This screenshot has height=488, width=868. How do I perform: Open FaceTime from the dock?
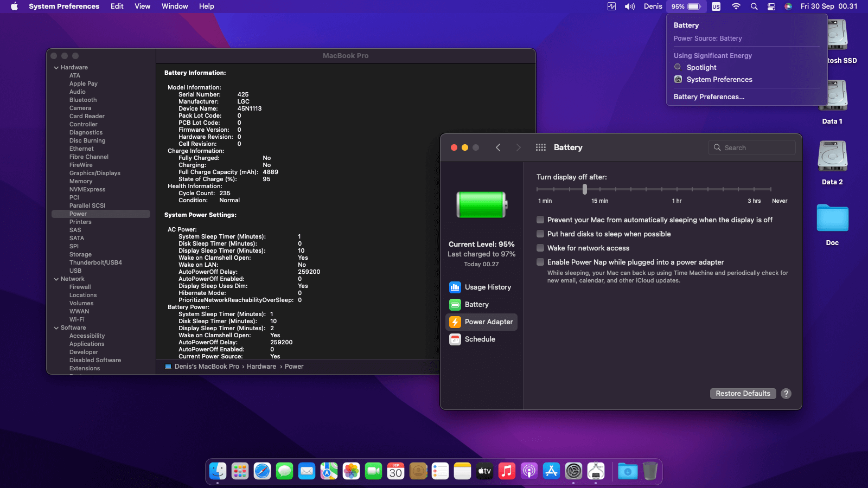pyautogui.click(x=373, y=471)
